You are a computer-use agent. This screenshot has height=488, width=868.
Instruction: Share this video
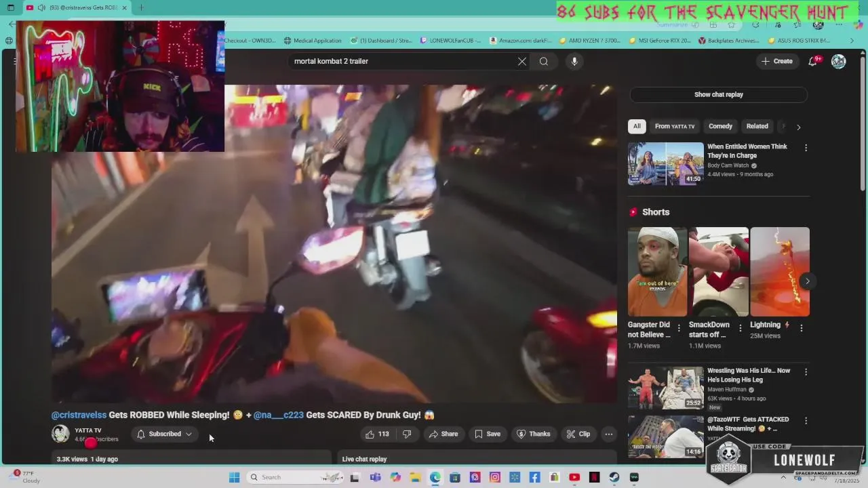443,434
